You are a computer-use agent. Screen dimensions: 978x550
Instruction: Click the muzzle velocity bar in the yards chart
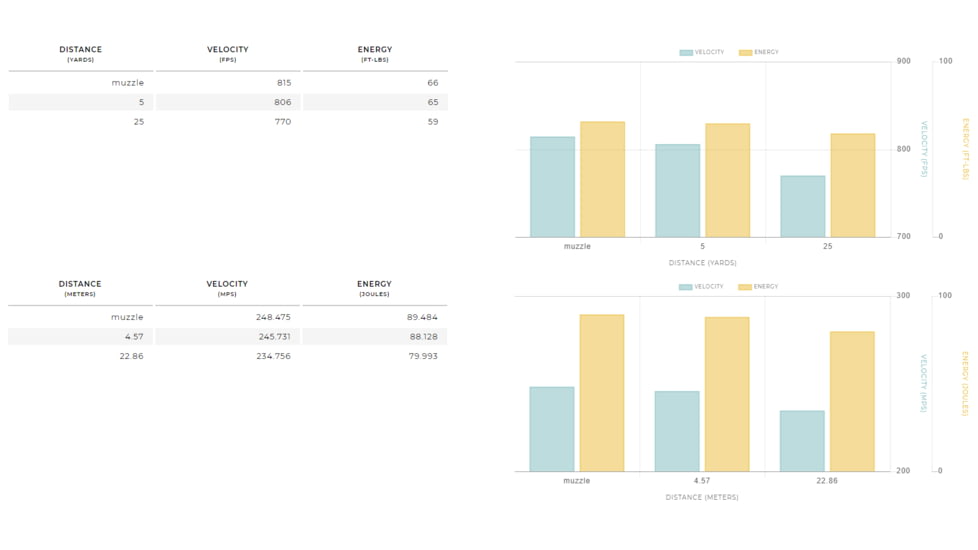pyautogui.click(x=552, y=187)
